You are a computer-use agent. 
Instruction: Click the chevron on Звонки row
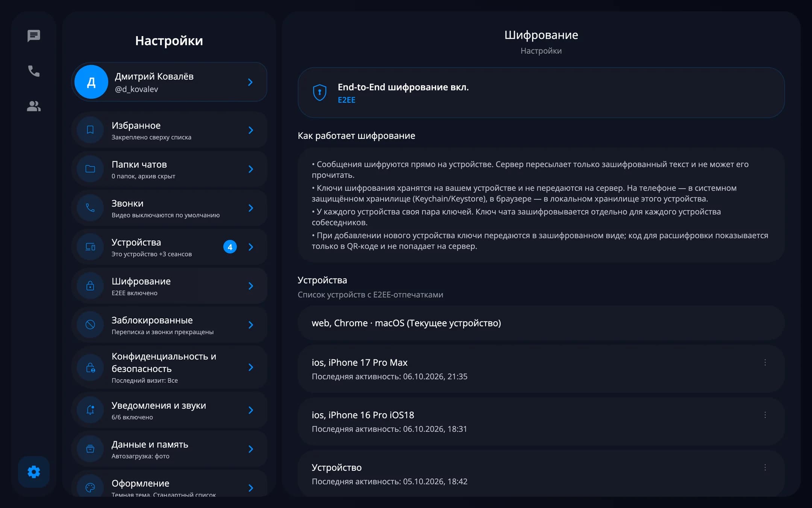point(251,208)
